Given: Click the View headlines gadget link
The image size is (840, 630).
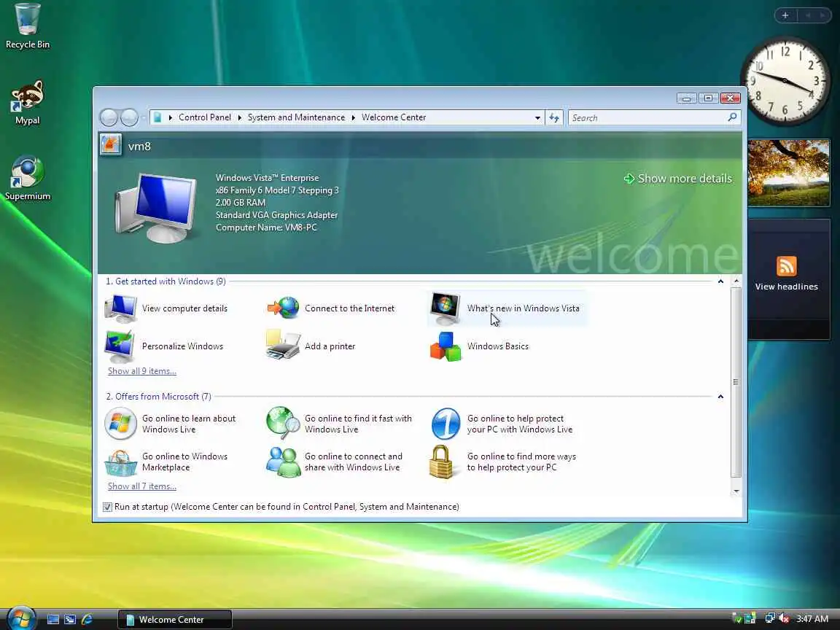Looking at the screenshot, I should (x=787, y=287).
